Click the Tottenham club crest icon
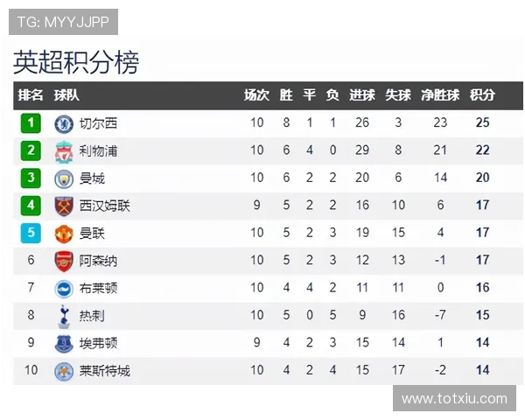Viewport: 525px width, 420px height. pyautogui.click(x=64, y=315)
